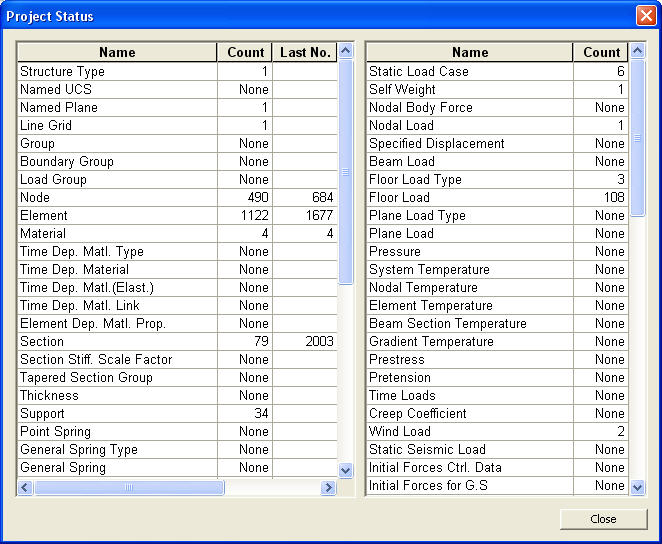This screenshot has width=662, height=544.
Task: Close the Project Status dialog with X
Action: click(x=645, y=16)
